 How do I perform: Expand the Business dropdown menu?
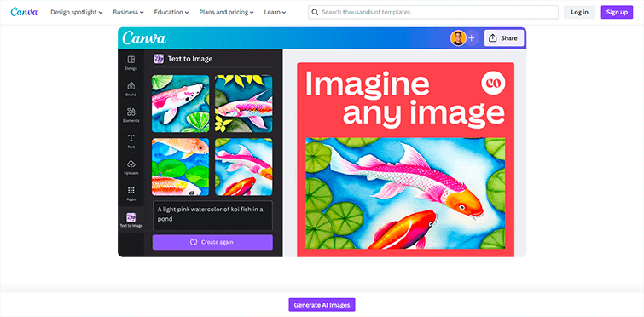pos(128,12)
